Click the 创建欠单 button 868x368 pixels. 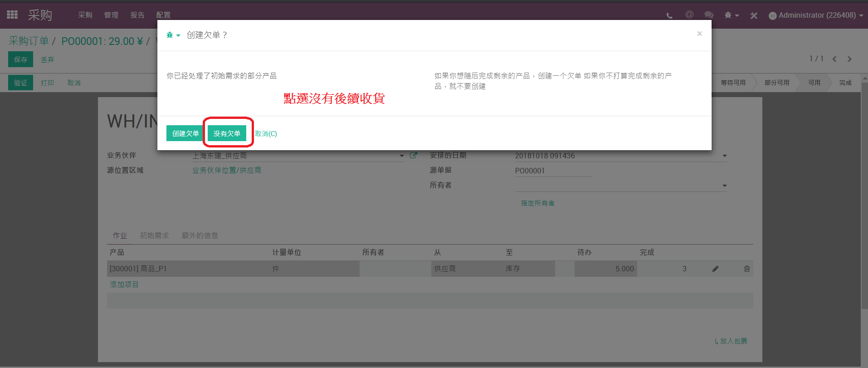click(x=185, y=133)
